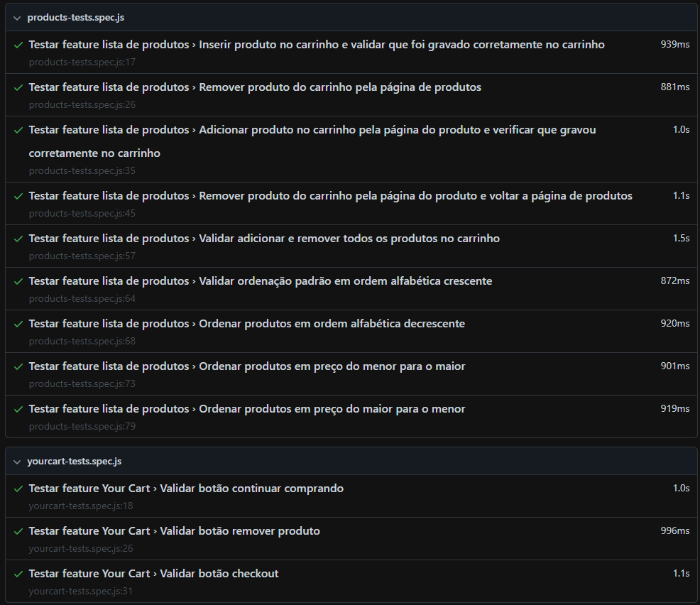Click file location products-tests.spec.js:57
The width and height of the screenshot is (700, 605).
pos(82,256)
